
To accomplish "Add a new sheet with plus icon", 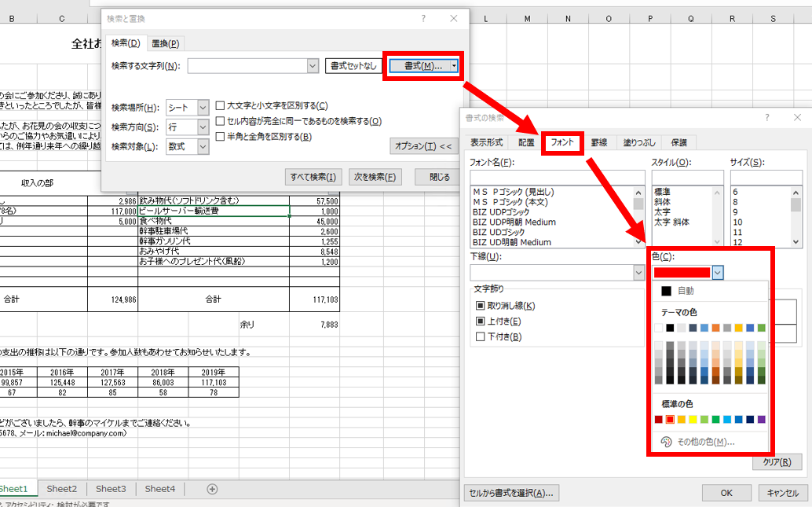I will click(x=212, y=489).
